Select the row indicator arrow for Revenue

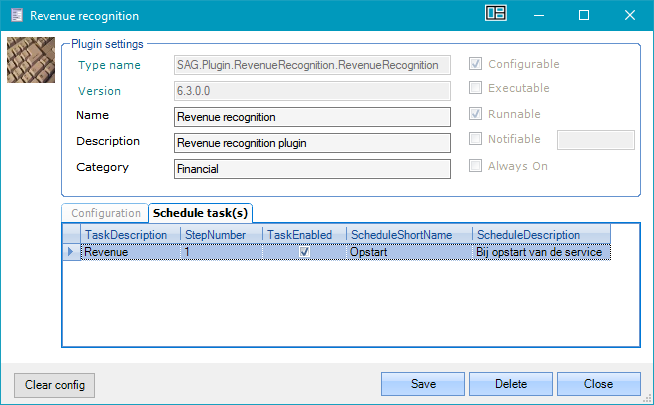[70, 252]
